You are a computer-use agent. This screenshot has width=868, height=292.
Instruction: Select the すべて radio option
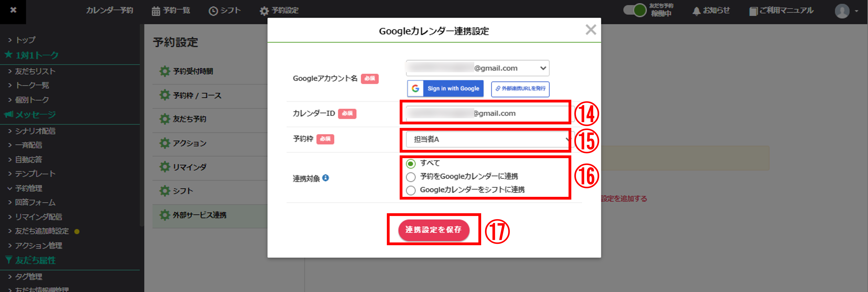click(x=411, y=163)
